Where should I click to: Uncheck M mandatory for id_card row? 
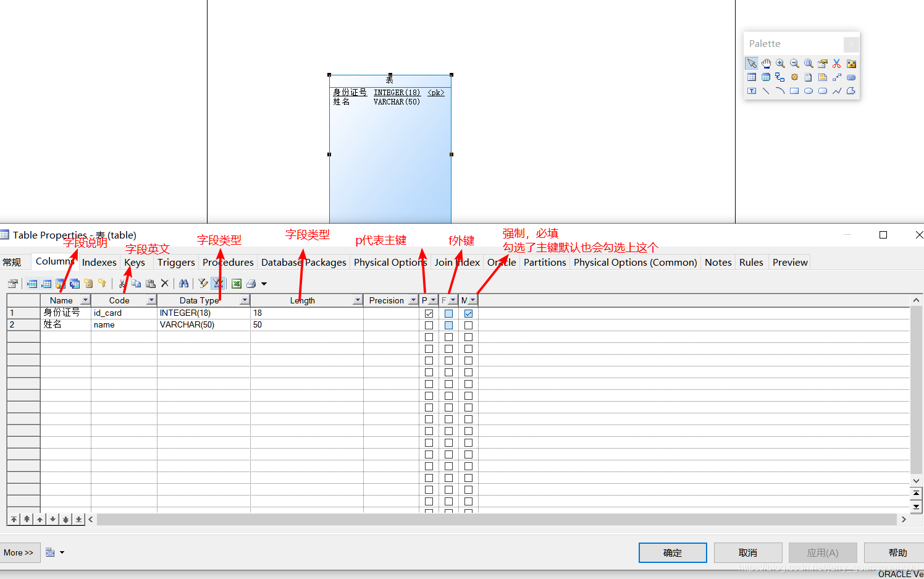pyautogui.click(x=468, y=313)
